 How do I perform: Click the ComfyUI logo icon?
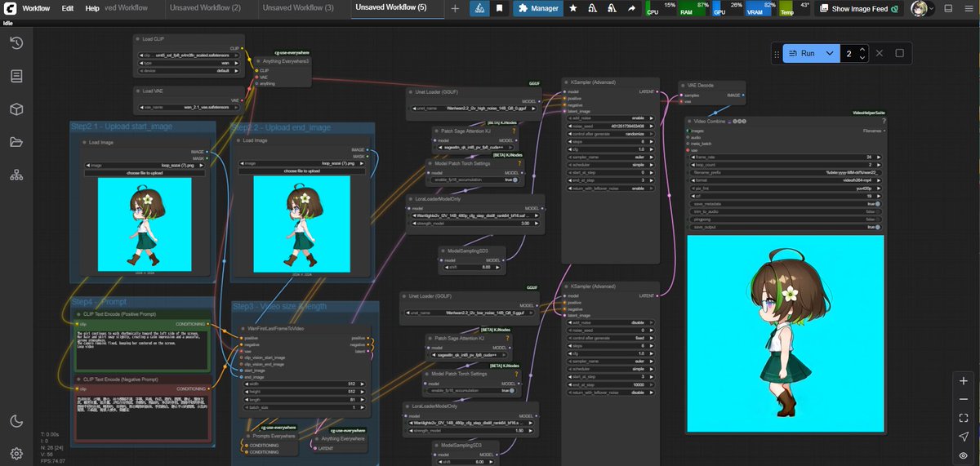(x=8, y=8)
